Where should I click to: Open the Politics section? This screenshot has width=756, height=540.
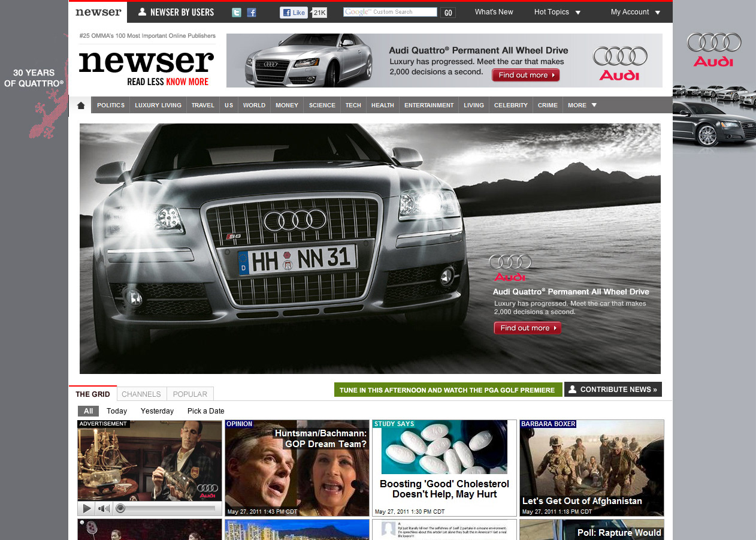click(x=111, y=105)
